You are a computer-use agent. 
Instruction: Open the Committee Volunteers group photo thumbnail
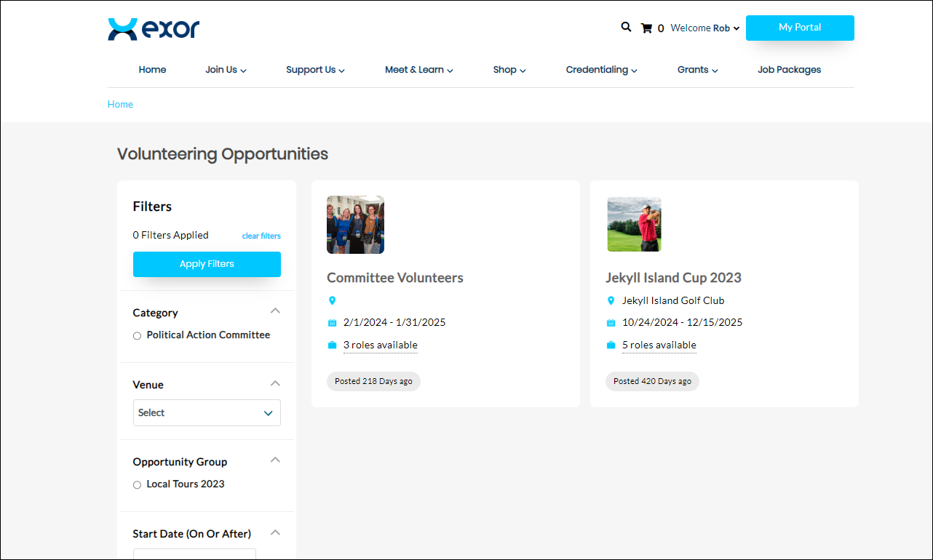(355, 225)
